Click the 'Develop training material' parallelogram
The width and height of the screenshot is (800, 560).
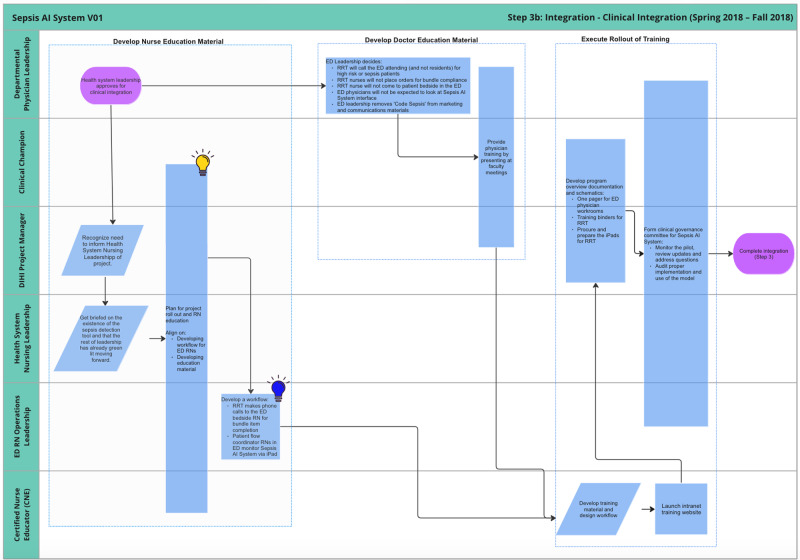click(x=598, y=508)
